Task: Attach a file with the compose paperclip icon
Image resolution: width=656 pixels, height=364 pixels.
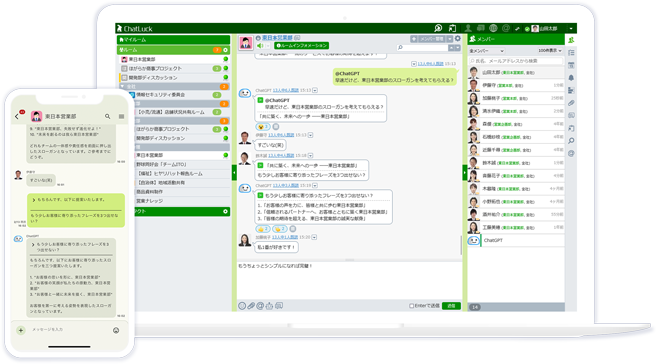Action: point(251,306)
